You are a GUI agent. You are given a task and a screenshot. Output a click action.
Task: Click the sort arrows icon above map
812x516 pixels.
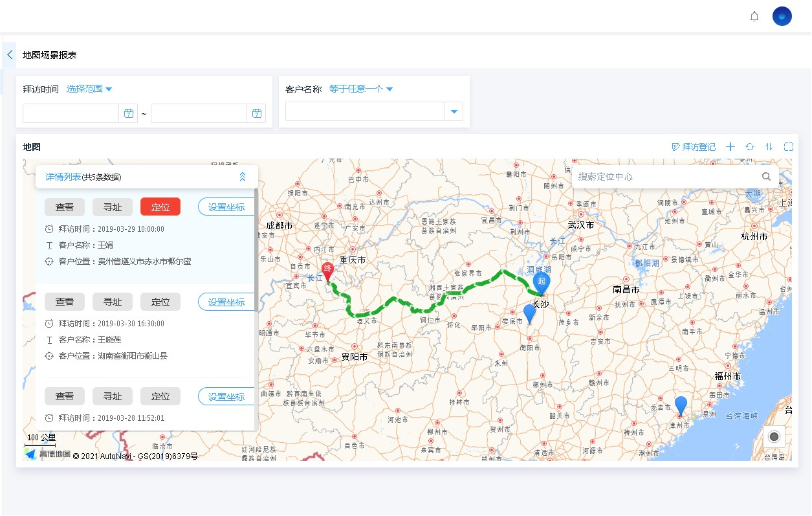pos(769,147)
